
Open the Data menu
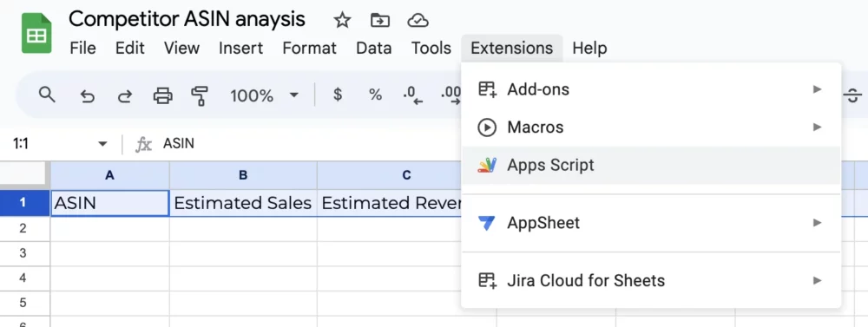[373, 48]
